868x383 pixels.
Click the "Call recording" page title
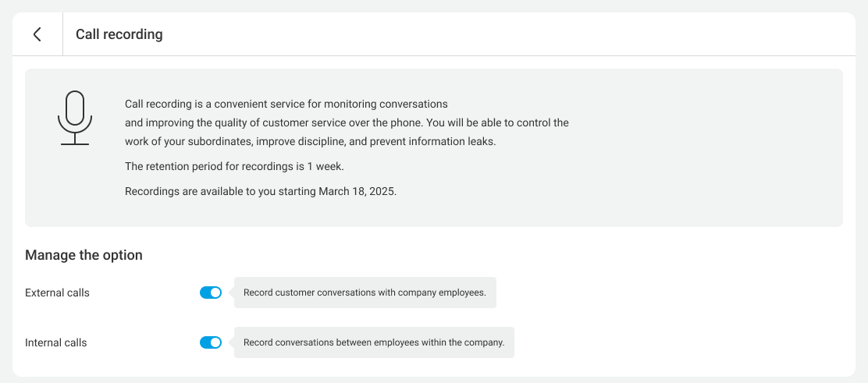pos(119,34)
